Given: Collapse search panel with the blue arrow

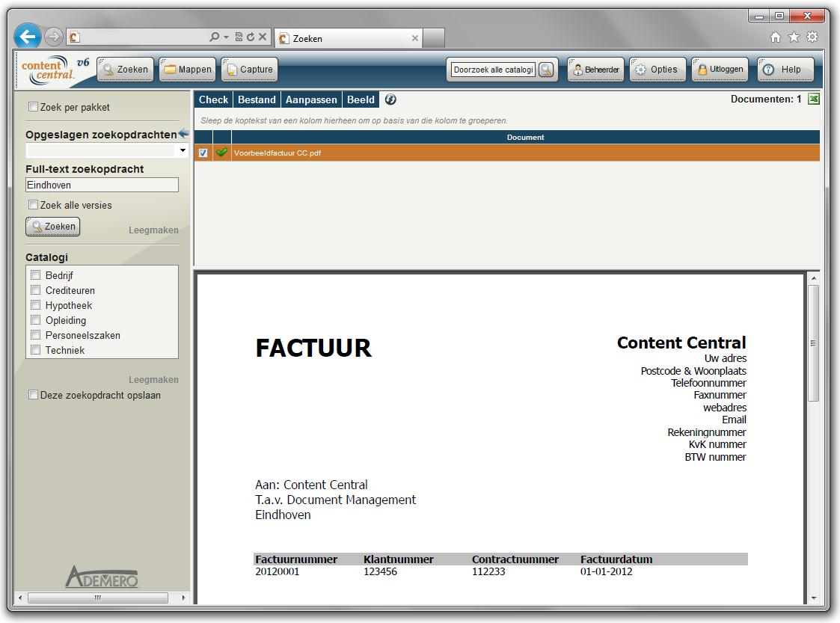Looking at the screenshot, I should pyautogui.click(x=183, y=133).
